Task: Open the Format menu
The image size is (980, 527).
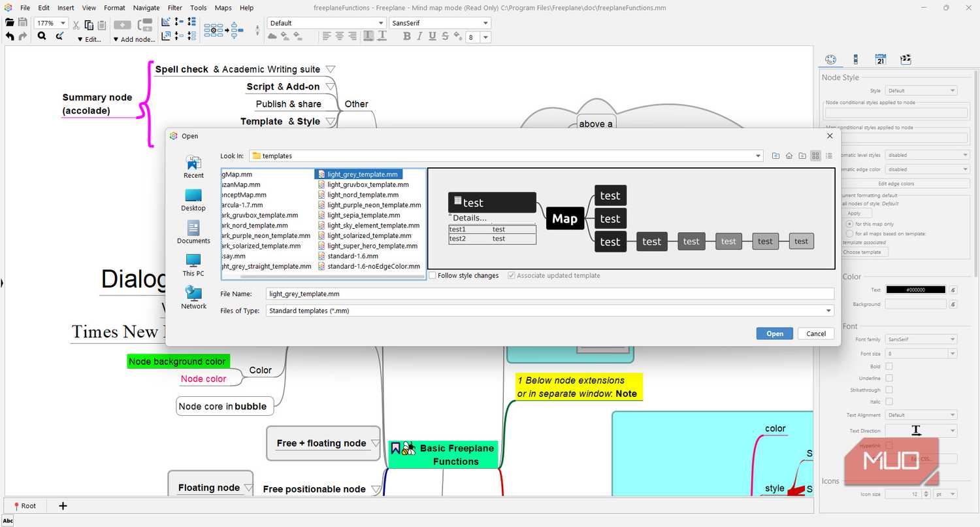Action: coord(114,8)
